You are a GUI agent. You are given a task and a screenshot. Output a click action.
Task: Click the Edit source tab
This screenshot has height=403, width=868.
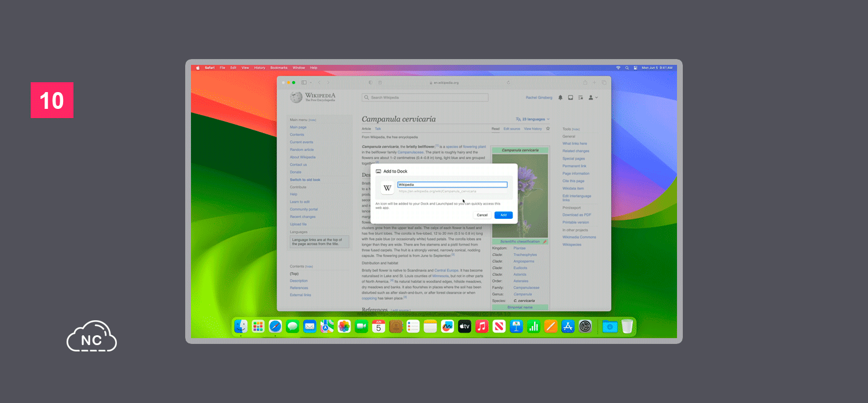click(x=512, y=129)
